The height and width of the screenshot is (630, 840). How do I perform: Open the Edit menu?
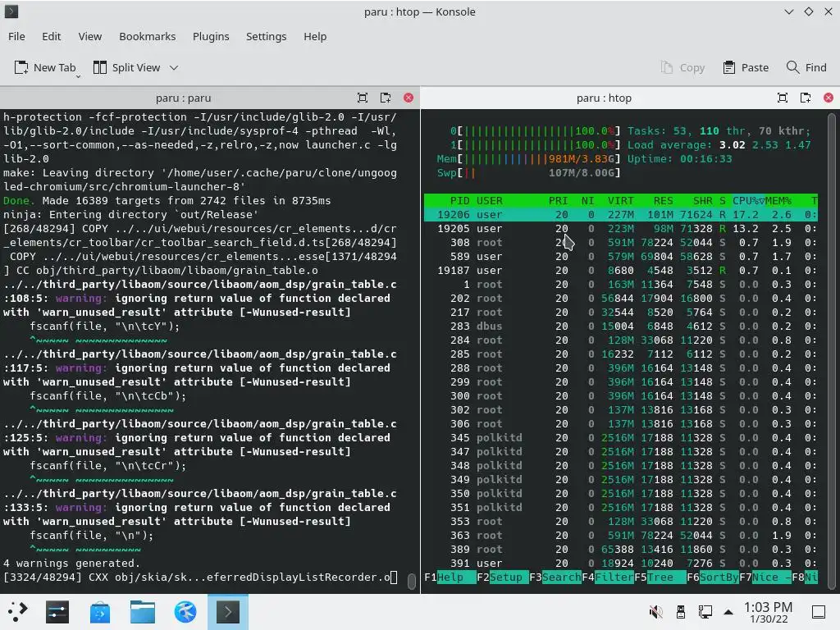[51, 36]
